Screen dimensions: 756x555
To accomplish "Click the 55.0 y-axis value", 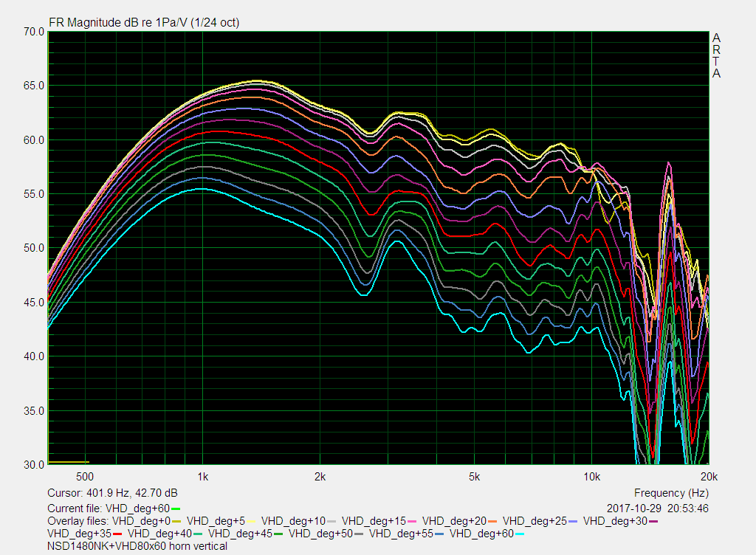I will [x=34, y=194].
